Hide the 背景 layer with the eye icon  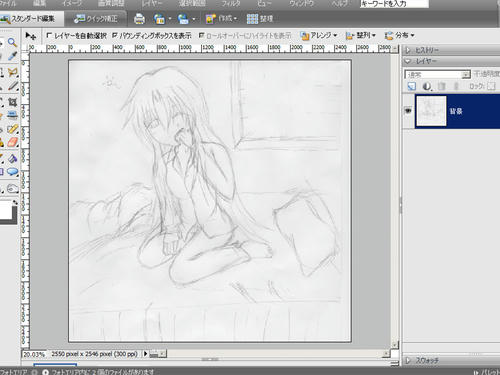[408, 111]
